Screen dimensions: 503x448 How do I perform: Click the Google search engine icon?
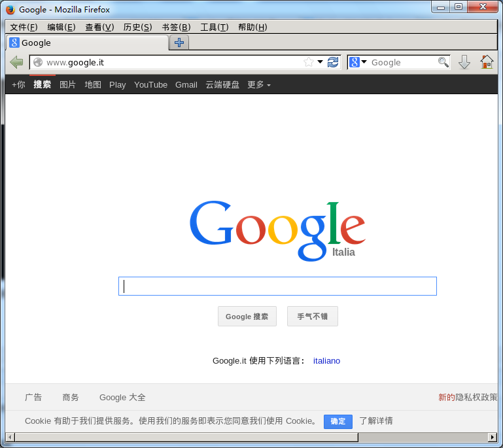(354, 62)
